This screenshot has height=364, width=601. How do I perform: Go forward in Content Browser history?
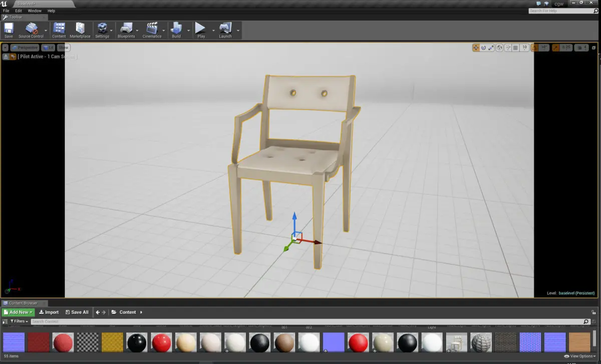104,312
